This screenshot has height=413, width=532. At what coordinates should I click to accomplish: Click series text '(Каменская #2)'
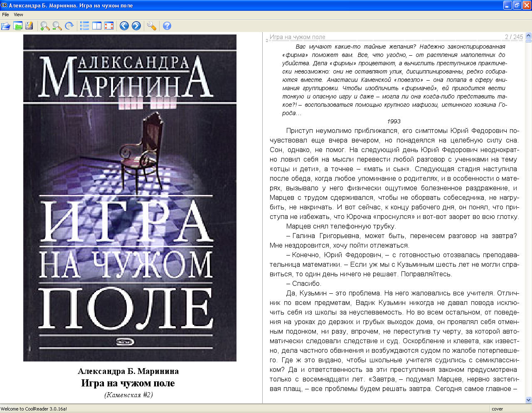128,395
